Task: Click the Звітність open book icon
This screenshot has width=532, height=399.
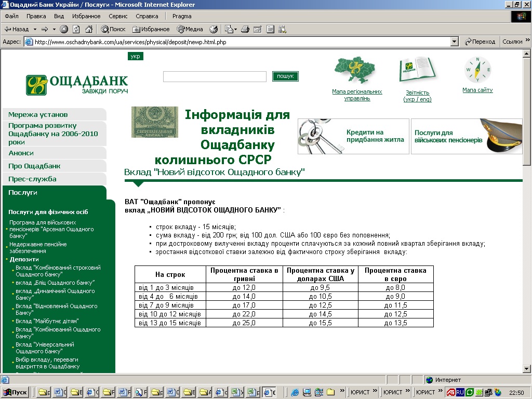Action: pos(417,70)
